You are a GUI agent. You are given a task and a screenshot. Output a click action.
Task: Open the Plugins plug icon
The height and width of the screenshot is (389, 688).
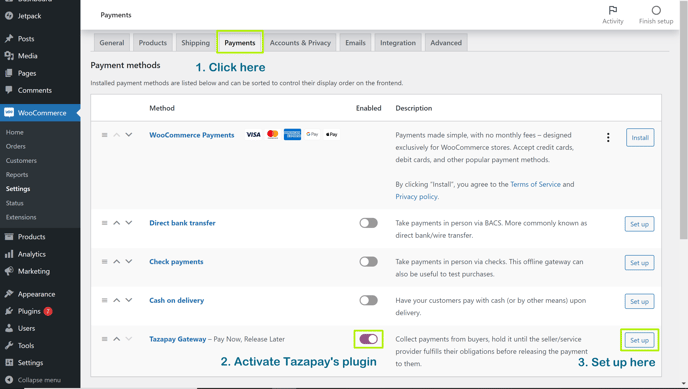[x=9, y=311]
